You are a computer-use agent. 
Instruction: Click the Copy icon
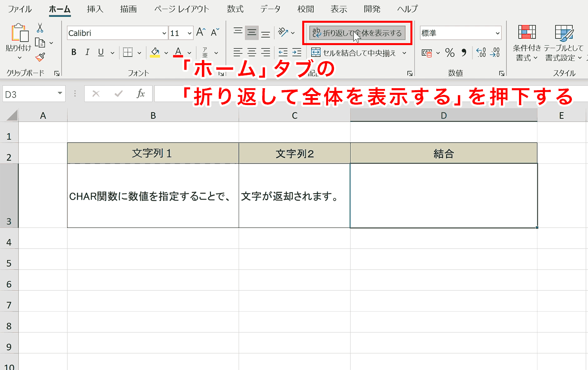[x=40, y=42]
